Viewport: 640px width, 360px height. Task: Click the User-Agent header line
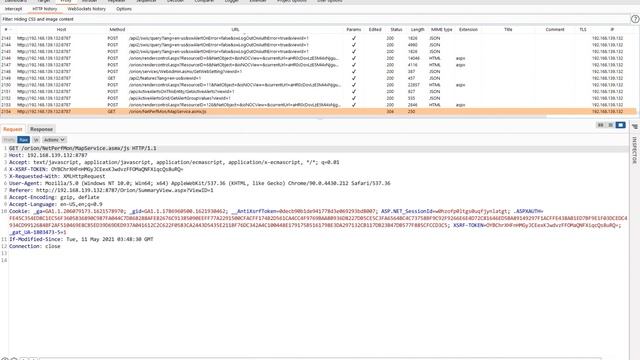click(200, 183)
